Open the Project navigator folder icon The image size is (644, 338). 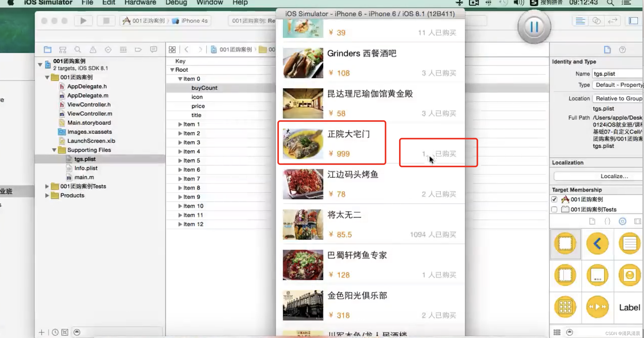pyautogui.click(x=47, y=49)
